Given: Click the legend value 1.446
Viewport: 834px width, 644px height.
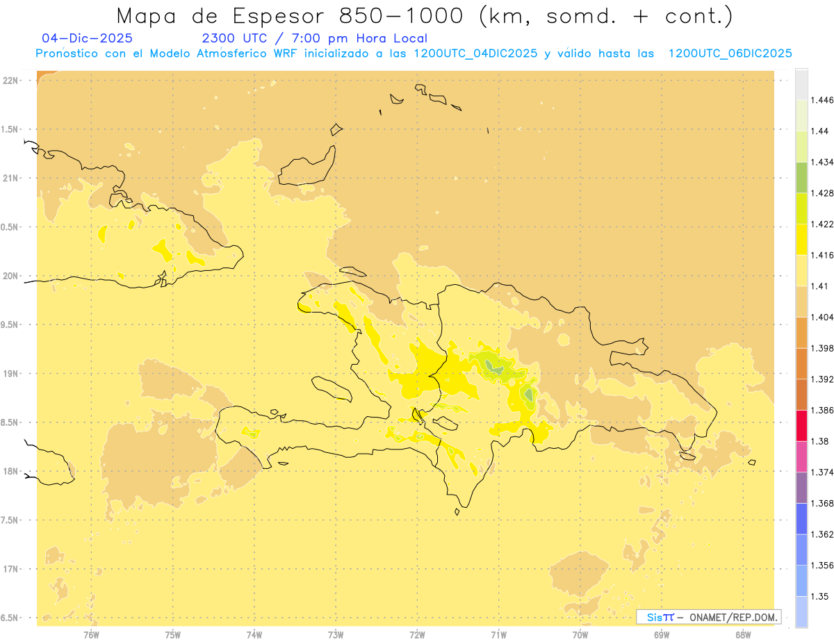Looking at the screenshot, I should click(x=822, y=100).
